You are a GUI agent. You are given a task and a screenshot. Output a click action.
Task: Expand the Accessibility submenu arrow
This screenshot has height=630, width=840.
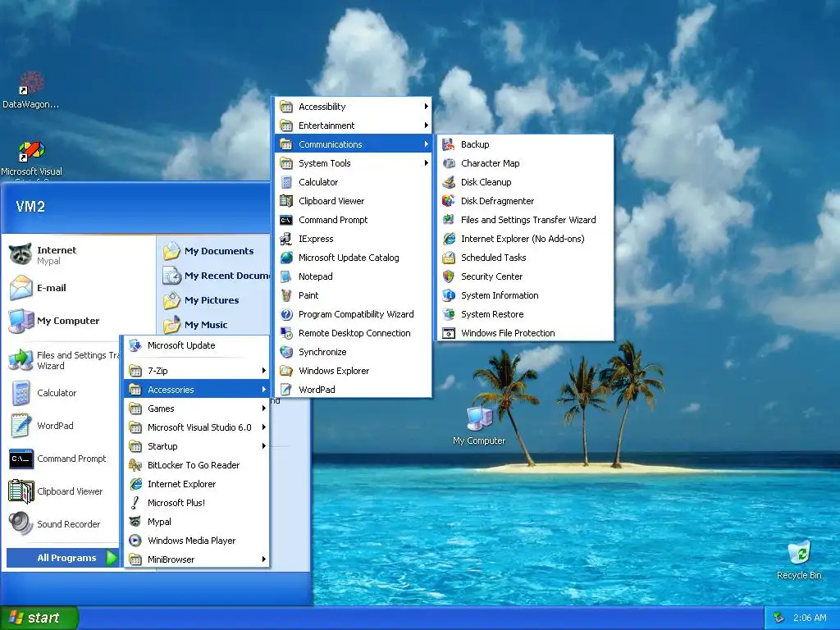point(426,107)
